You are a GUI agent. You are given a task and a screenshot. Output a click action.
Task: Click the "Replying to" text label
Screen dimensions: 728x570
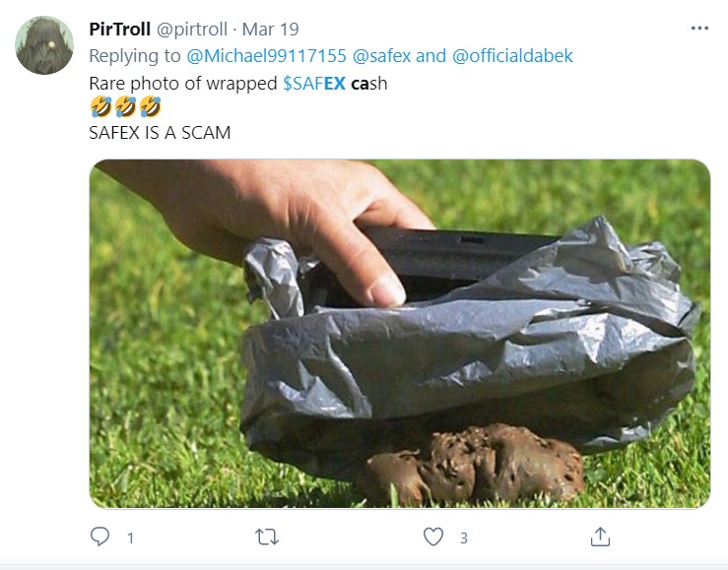coord(135,56)
